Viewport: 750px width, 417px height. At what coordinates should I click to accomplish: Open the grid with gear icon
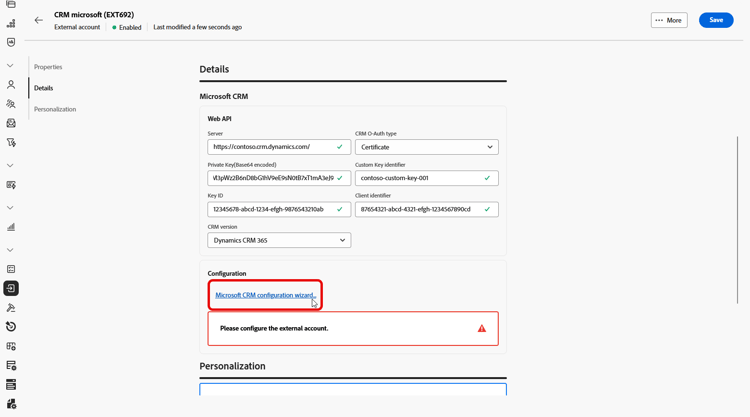pyautogui.click(x=11, y=346)
